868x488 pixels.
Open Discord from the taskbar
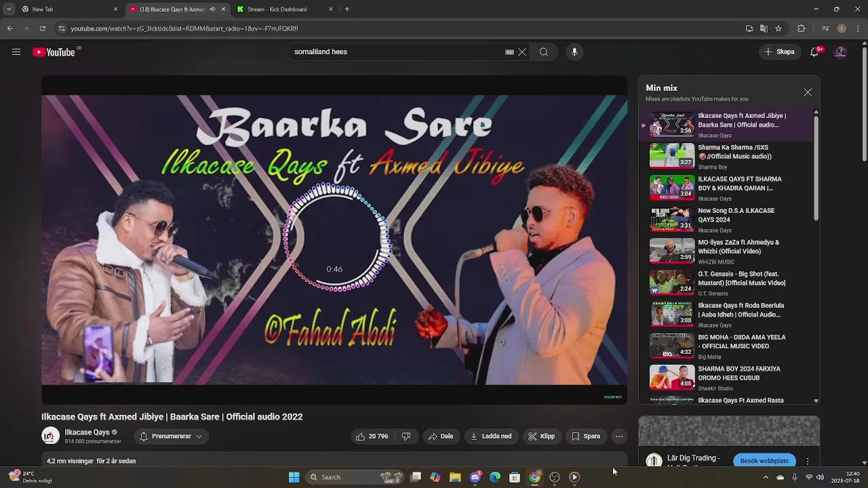click(475, 477)
